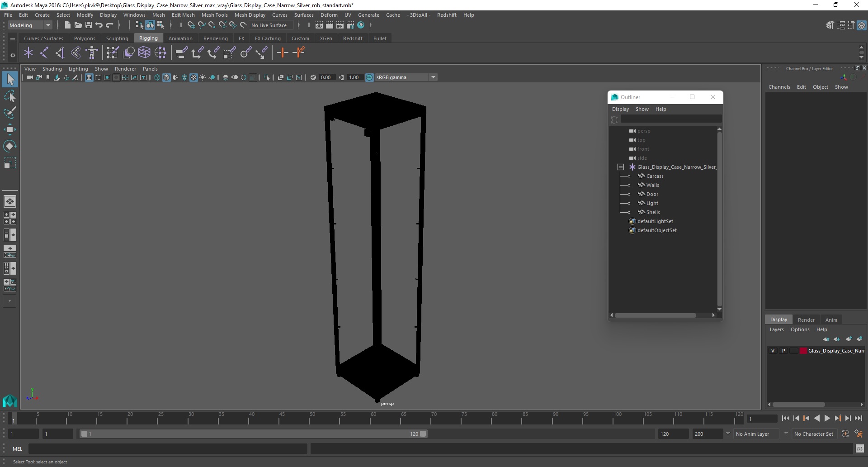Screen dimensions: 868x467
Task: Click the Create Cluster shelf icon
Action: (160, 53)
